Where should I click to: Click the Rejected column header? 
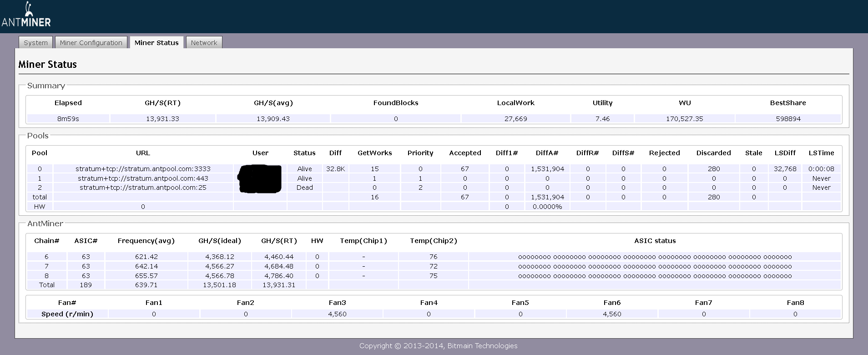[x=664, y=153]
